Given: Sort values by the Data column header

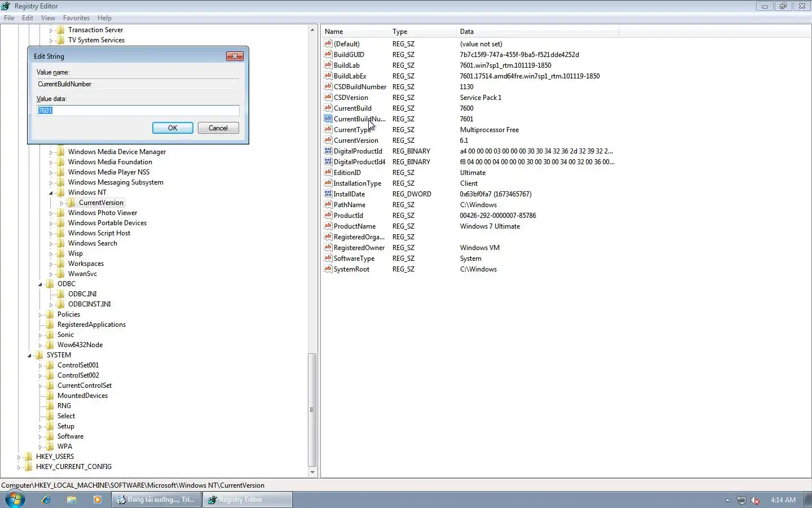Looking at the screenshot, I should click(538, 32).
